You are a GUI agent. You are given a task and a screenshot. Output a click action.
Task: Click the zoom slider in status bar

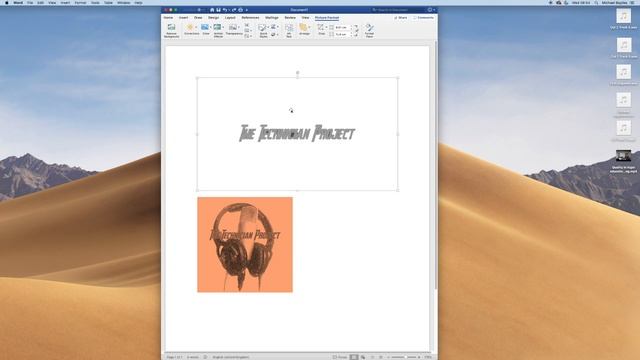[x=404, y=357]
